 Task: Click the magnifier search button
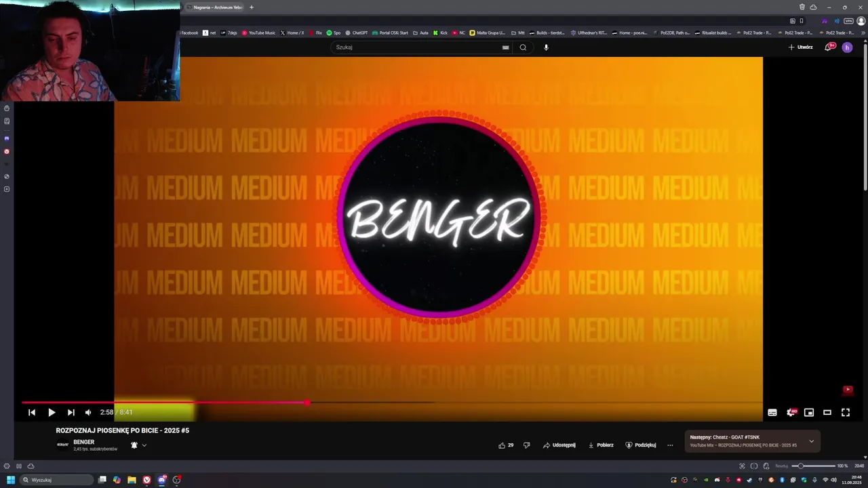point(523,47)
